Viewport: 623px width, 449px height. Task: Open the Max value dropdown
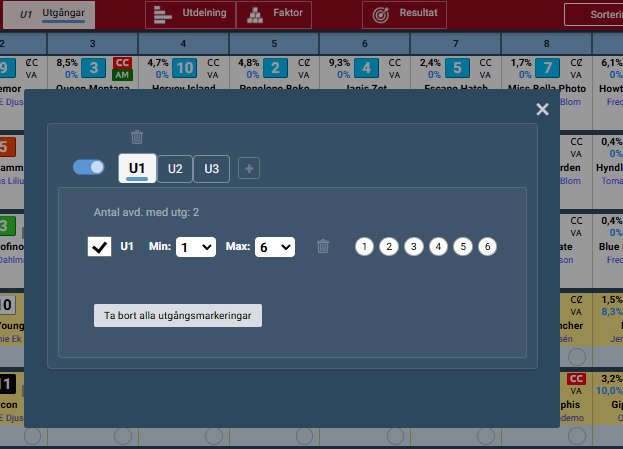(x=274, y=246)
